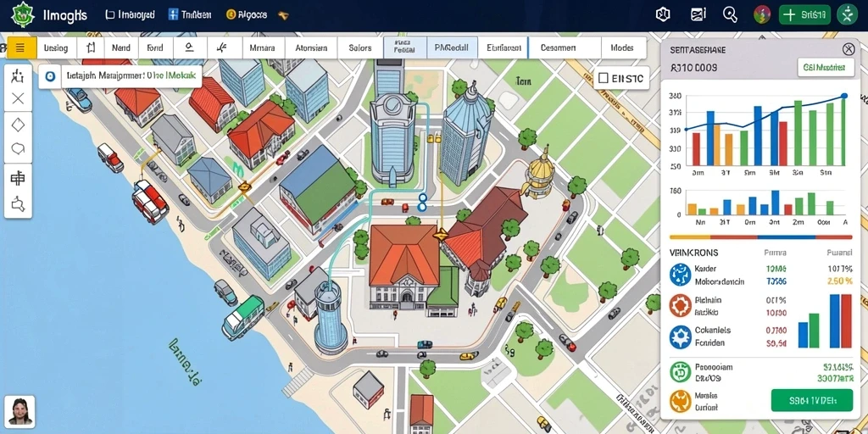Image resolution: width=868 pixels, height=434 pixels.
Task: Open the Modes menu in toolbar
Action: coord(622,48)
